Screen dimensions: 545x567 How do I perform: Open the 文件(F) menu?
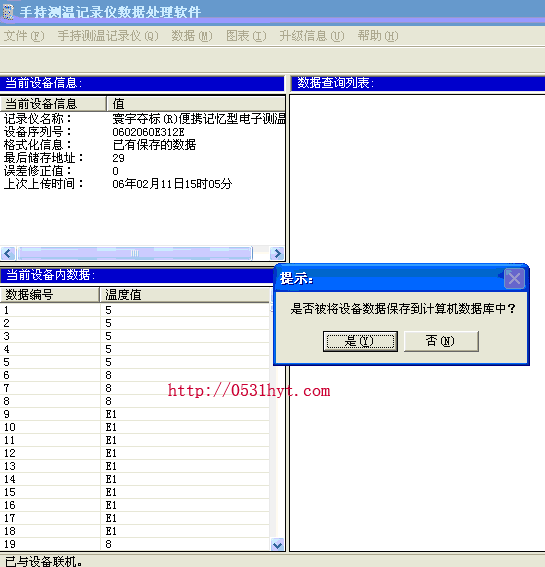(x=24, y=36)
